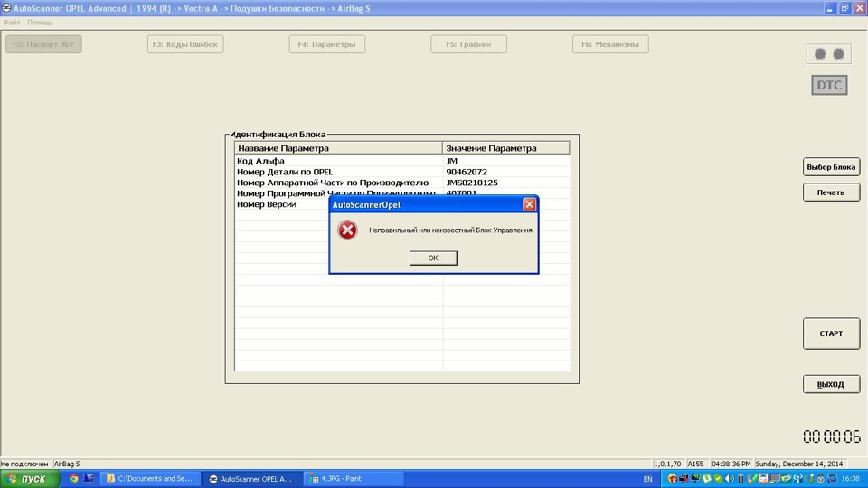Click the EN language indicator
This screenshot has height=488, width=868.
tap(647, 479)
